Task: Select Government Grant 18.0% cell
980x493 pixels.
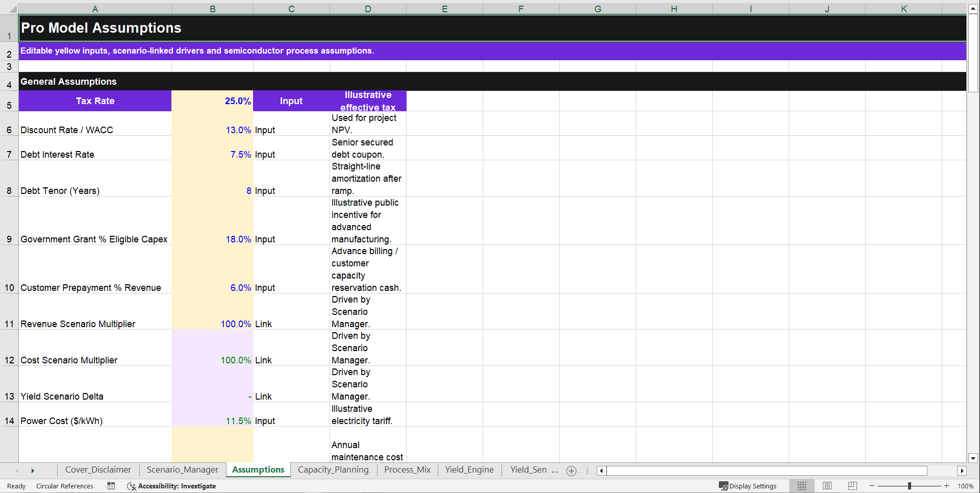Action: (212, 220)
